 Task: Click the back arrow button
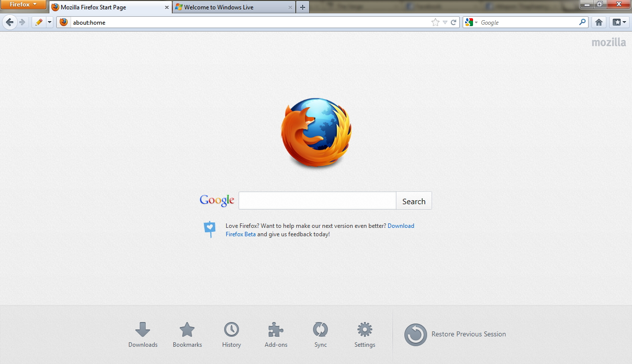(x=10, y=22)
